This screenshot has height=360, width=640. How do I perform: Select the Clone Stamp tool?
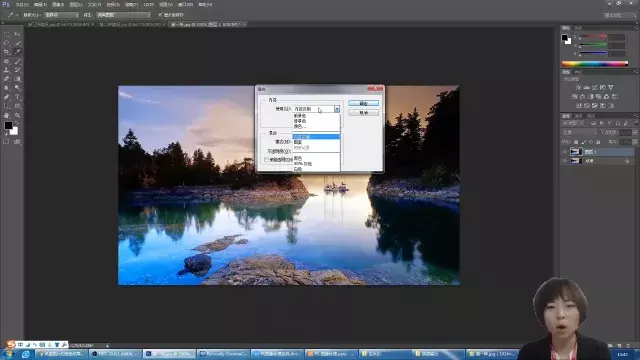(7, 70)
